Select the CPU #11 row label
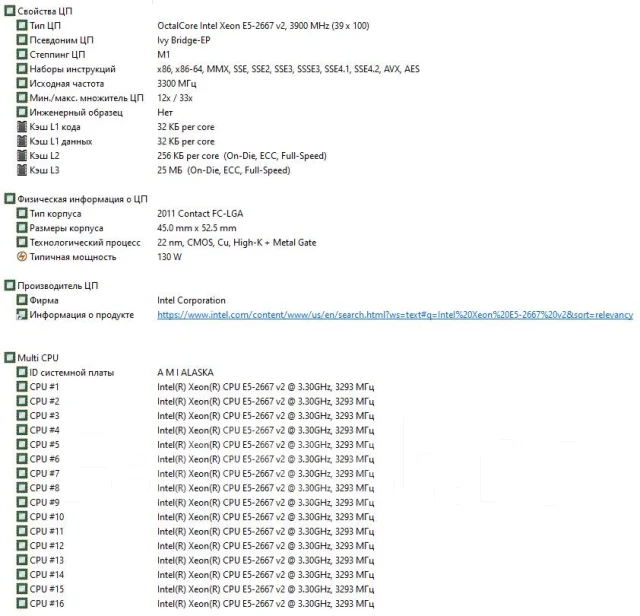The image size is (640, 616). [46, 531]
